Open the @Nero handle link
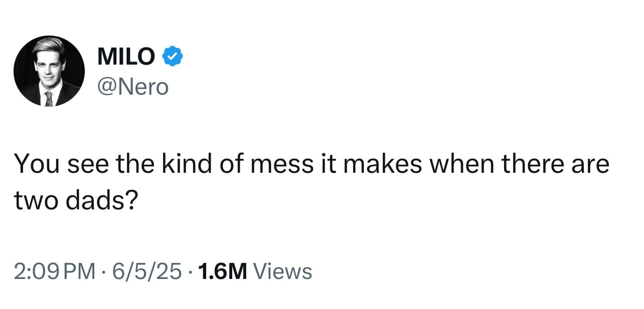Viewport: 644px width, 309px height. pos(133,87)
